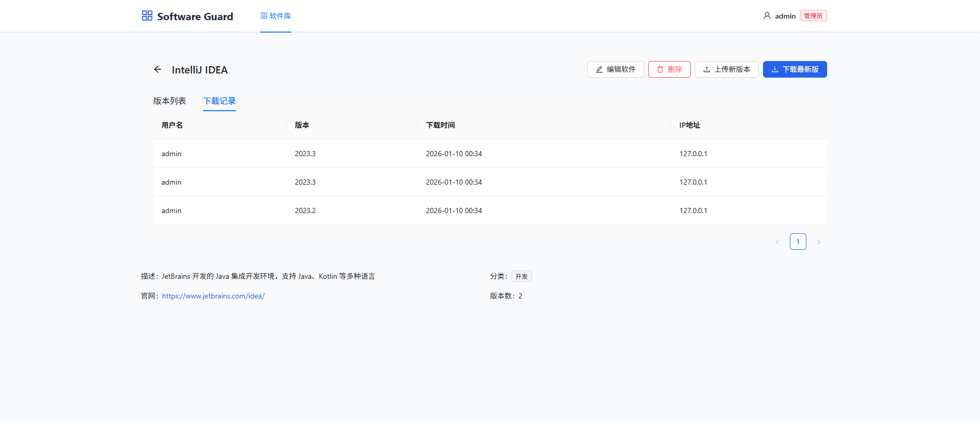Select page 1 in pagination
980x421 pixels.
798,242
